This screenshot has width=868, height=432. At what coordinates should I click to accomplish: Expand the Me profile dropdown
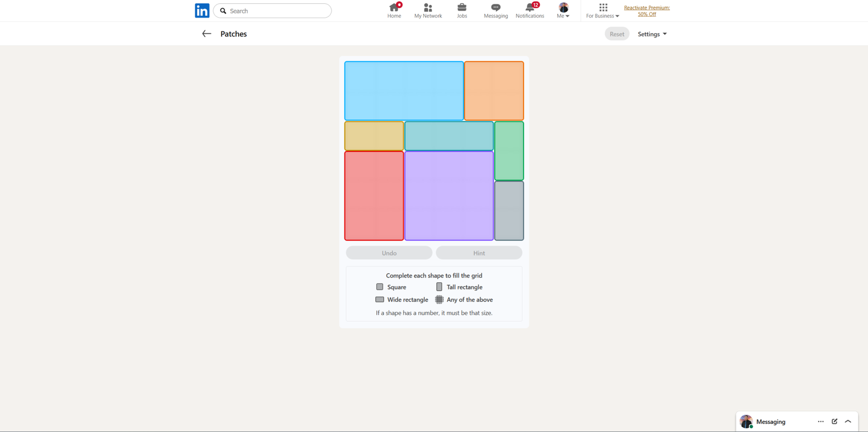click(x=563, y=10)
